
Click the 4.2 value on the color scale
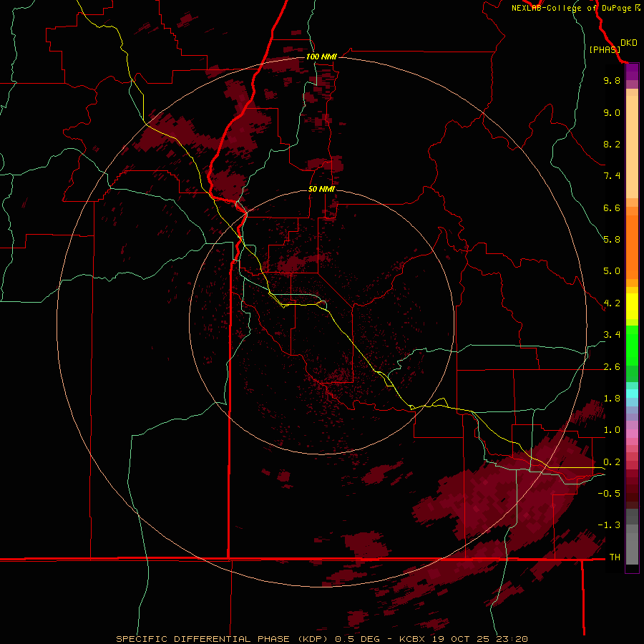coord(612,303)
